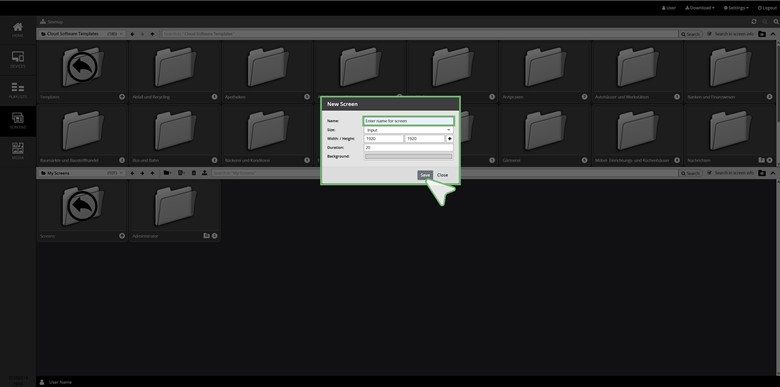780x387 pixels.
Task: Open the Media library sidebar icon
Action: point(18,151)
